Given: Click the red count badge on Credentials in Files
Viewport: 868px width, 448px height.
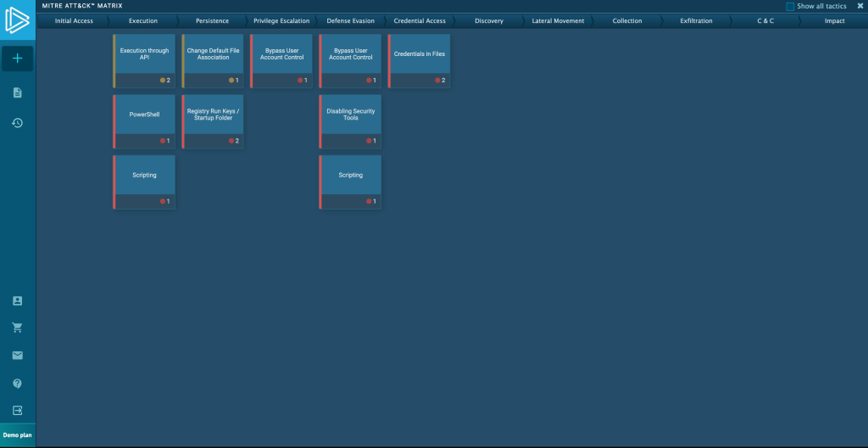Looking at the screenshot, I should coord(440,81).
